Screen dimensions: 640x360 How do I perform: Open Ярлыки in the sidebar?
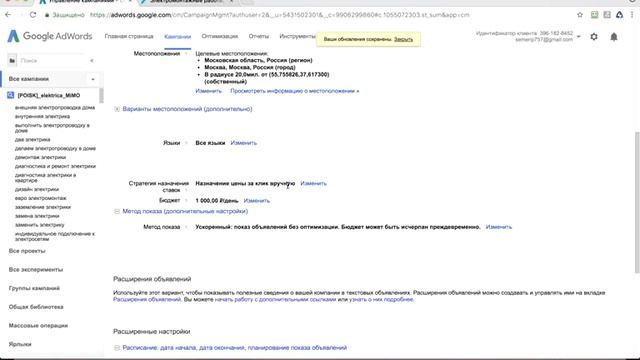tap(20, 344)
